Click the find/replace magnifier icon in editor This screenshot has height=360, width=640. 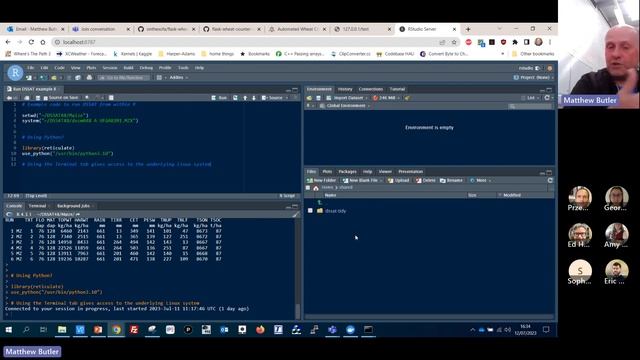point(87,98)
